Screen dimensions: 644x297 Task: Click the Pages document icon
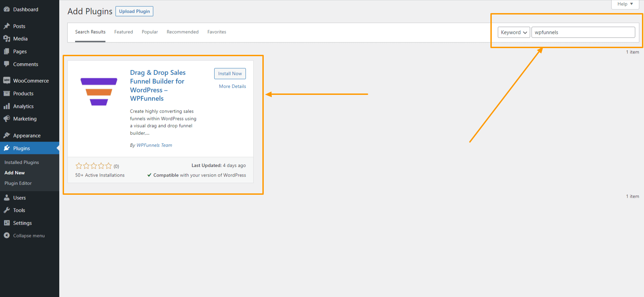[7, 51]
